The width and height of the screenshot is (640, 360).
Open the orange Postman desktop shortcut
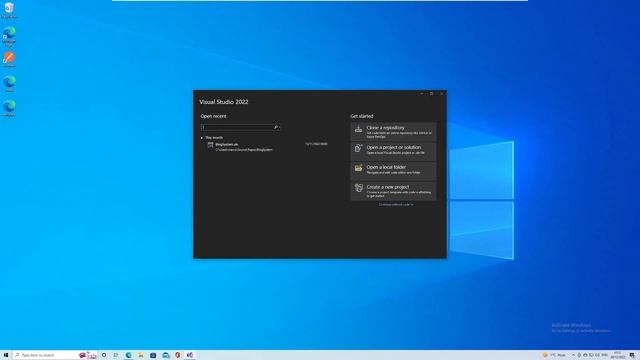tap(9, 59)
